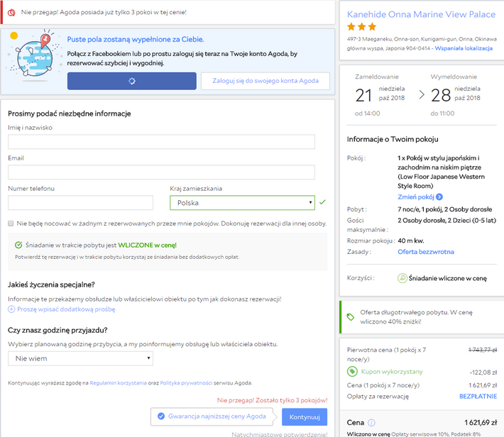Image resolution: width=504 pixels, height=437 pixels.
Task: Open 'Kanehide Onna Marine View Palace' hotel link
Action: point(421,14)
